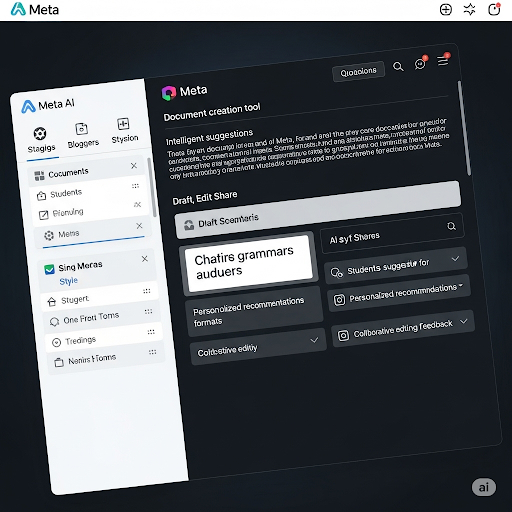
Task: Select Personolized recommentations formats card
Action: click(x=254, y=311)
